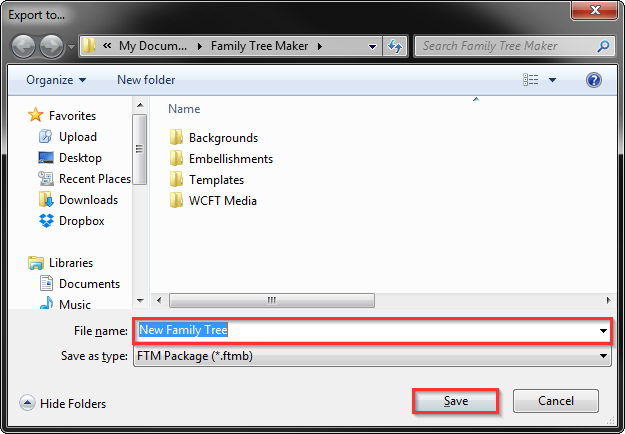Click the Embellishments folder icon
Image resolution: width=625 pixels, height=434 pixels.
(x=176, y=158)
